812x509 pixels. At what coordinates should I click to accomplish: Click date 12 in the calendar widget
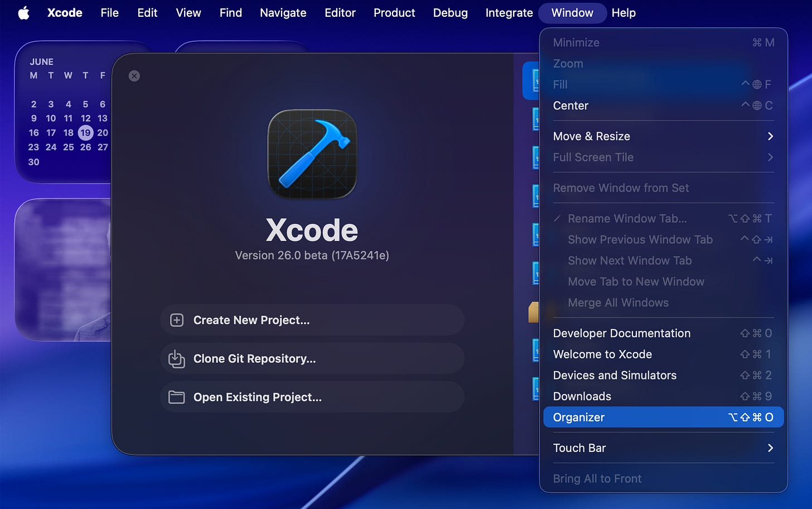coord(85,118)
